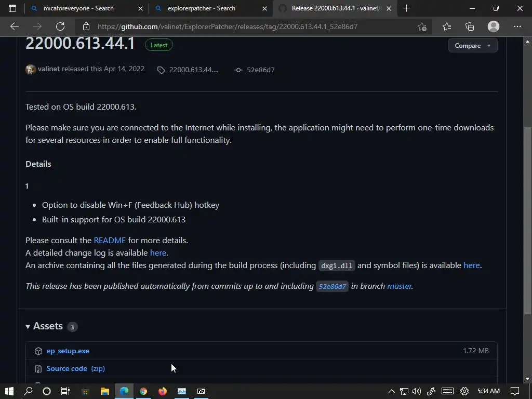
Task: Open the Windows Start menu
Action: click(9, 391)
